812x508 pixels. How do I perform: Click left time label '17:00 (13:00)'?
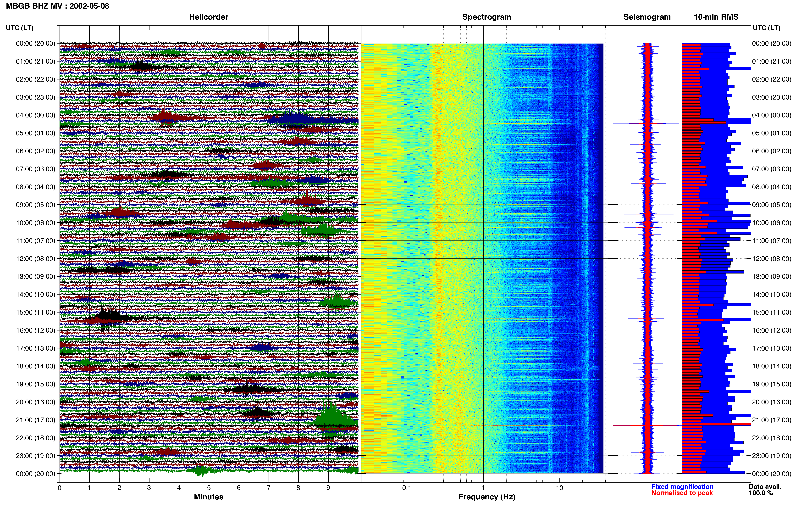click(x=35, y=348)
